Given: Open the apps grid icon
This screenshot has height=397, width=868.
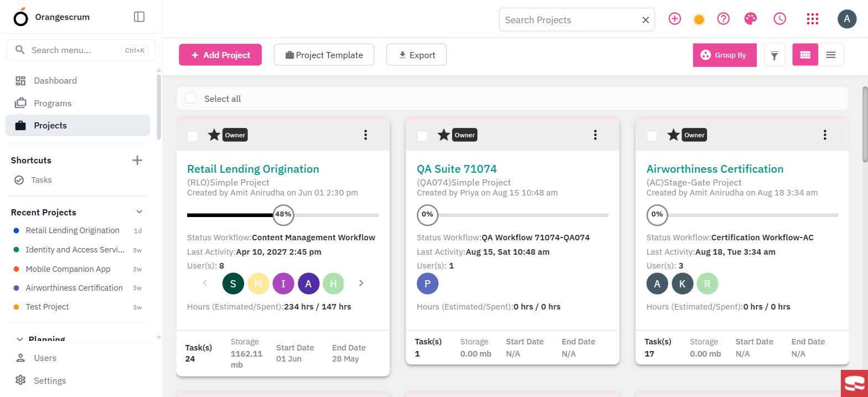Looking at the screenshot, I should coord(812,19).
